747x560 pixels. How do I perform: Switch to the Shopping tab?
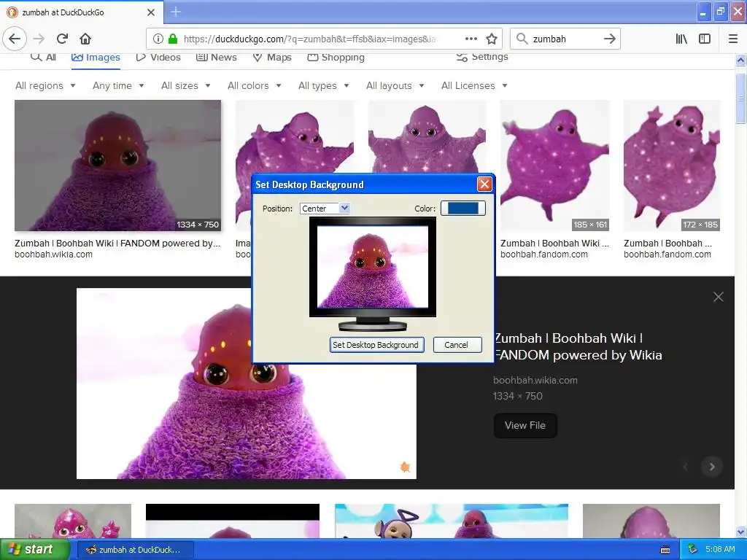coord(336,57)
